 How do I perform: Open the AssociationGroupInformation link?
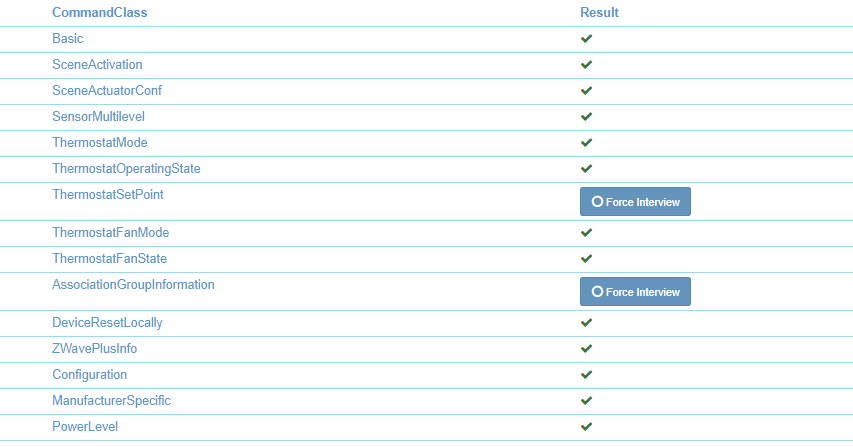point(133,285)
